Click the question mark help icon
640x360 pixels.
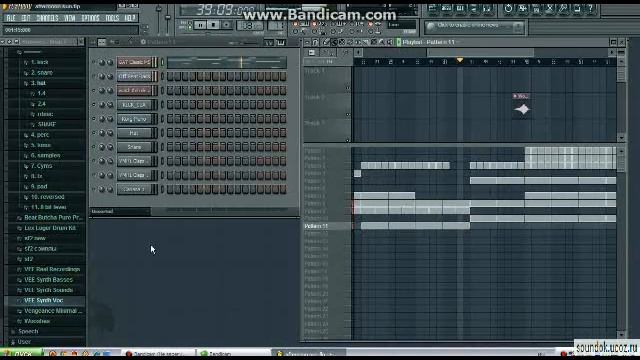590,8
